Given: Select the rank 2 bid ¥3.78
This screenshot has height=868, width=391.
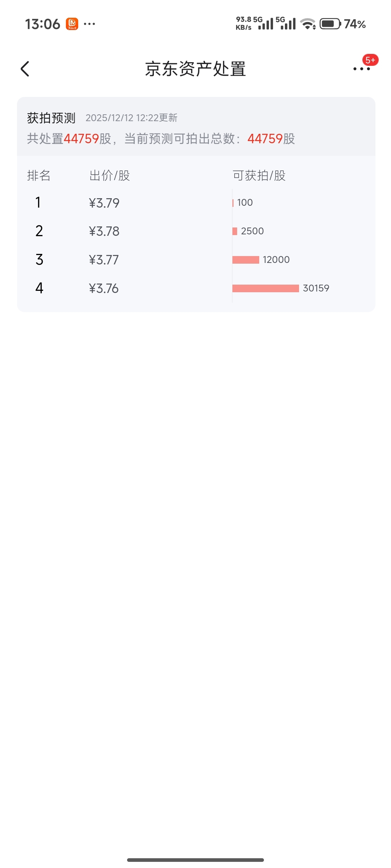Looking at the screenshot, I should click(104, 231).
